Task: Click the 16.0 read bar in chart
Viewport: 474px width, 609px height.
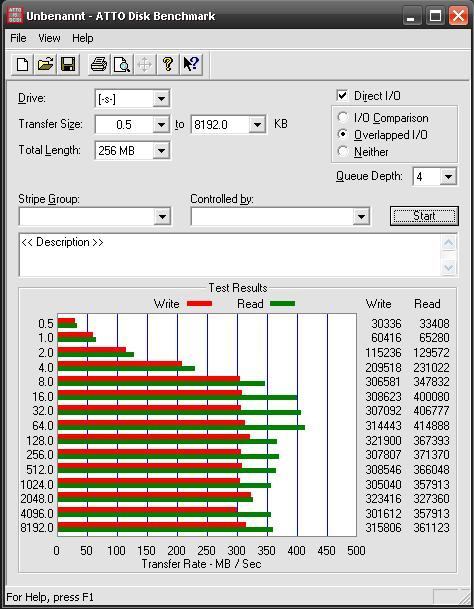Action: (178, 398)
